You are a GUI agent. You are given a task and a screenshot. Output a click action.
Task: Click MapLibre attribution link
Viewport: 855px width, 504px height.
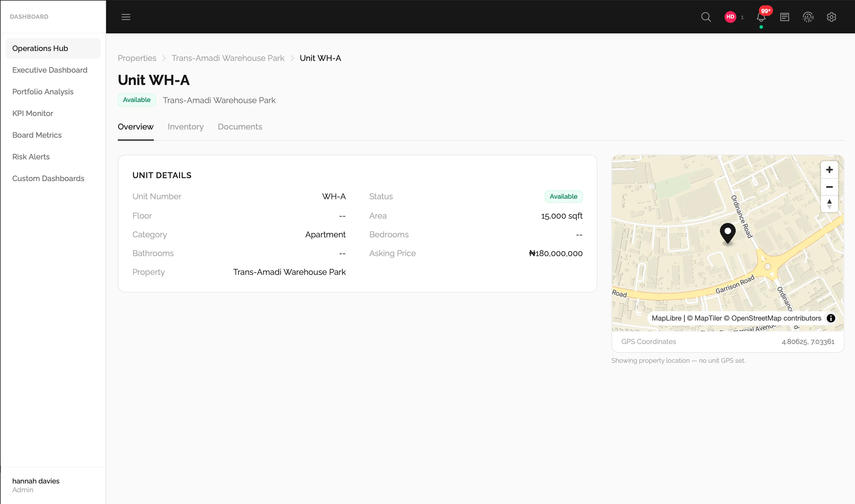coord(666,318)
